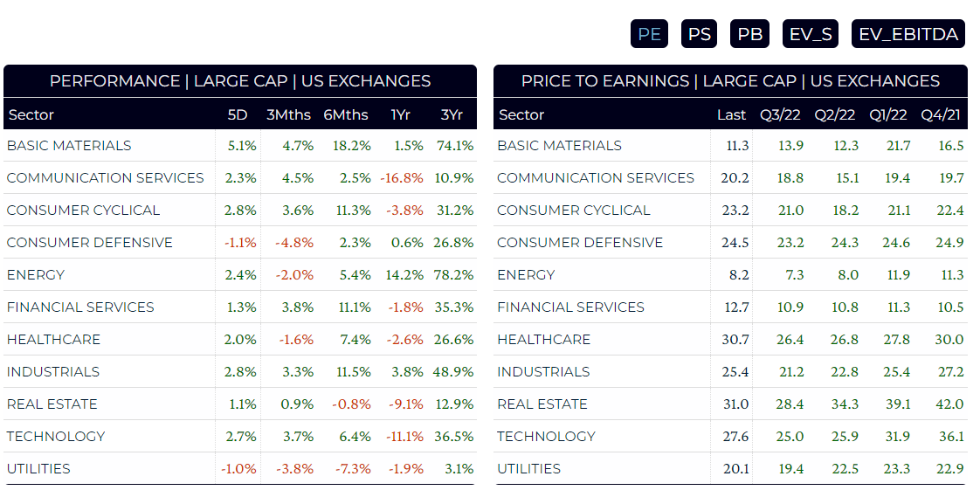This screenshot has height=497, width=980.
Task: Click the 1Yr column header
Action: [400, 115]
